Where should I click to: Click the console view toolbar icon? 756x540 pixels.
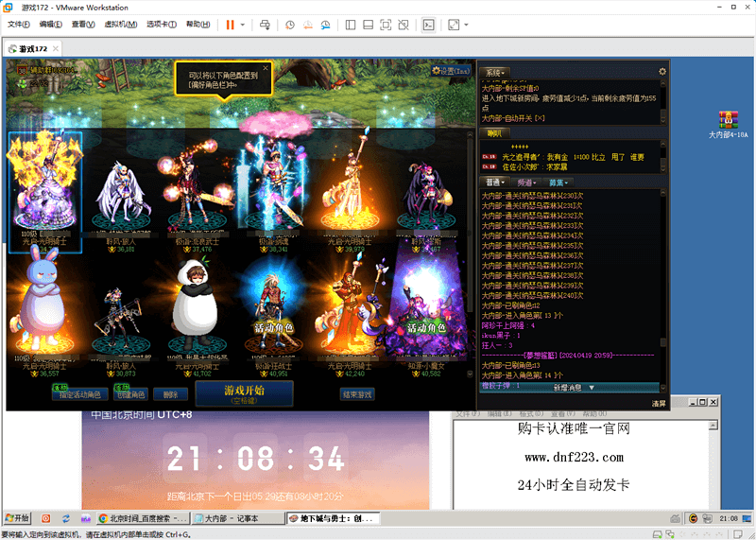[428, 25]
